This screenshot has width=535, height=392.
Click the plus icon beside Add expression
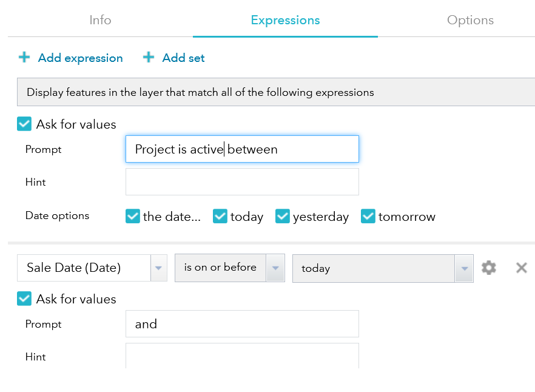click(x=24, y=58)
